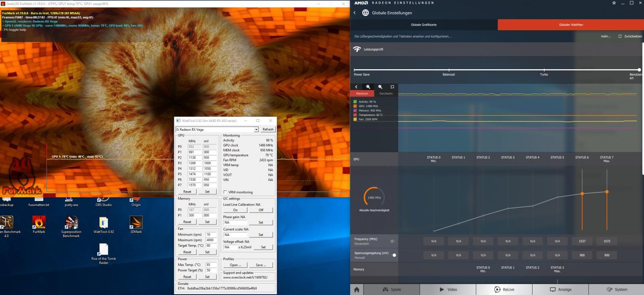Click the graph zoom-in magnifier icon
The width and height of the screenshot is (644, 295).
368,87
